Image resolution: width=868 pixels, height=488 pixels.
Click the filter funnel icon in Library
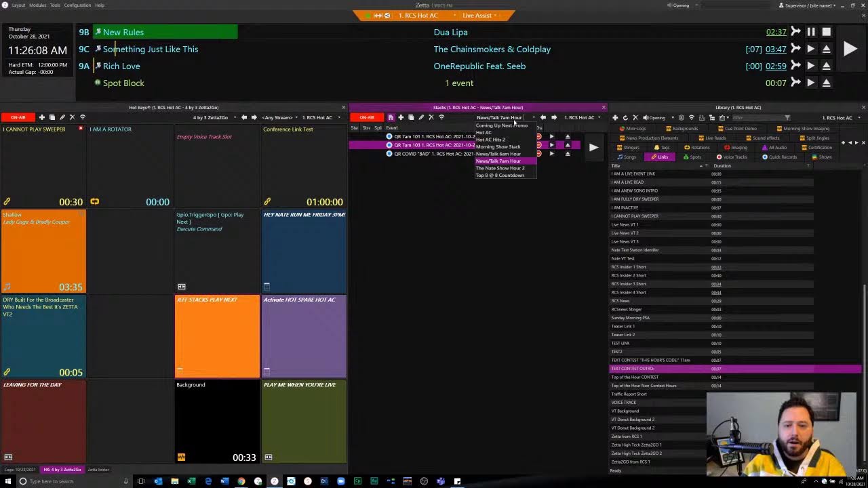[787, 118]
